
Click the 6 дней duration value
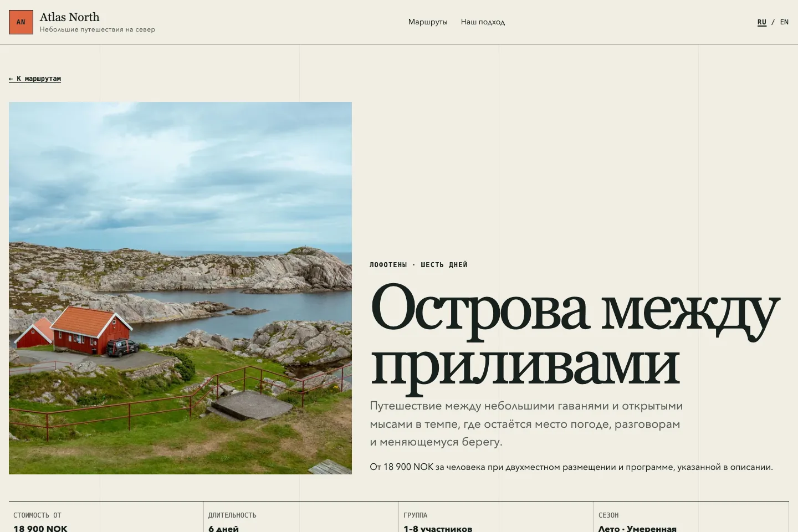tap(223, 528)
